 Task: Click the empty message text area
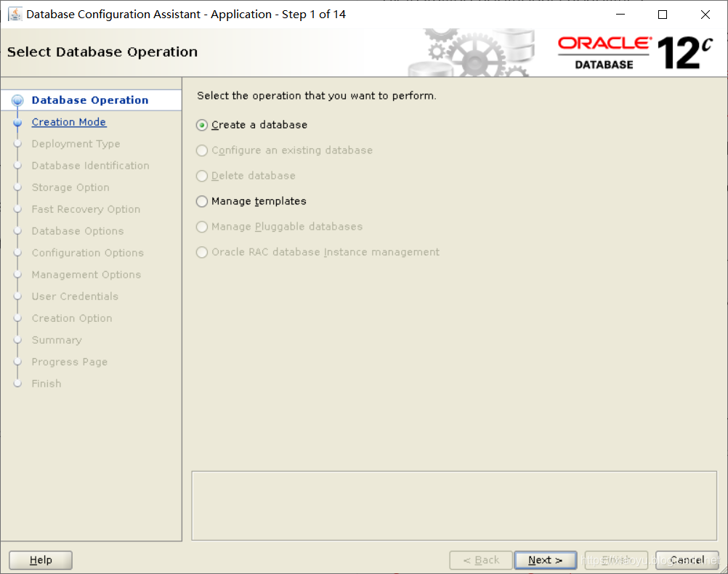tap(455, 506)
